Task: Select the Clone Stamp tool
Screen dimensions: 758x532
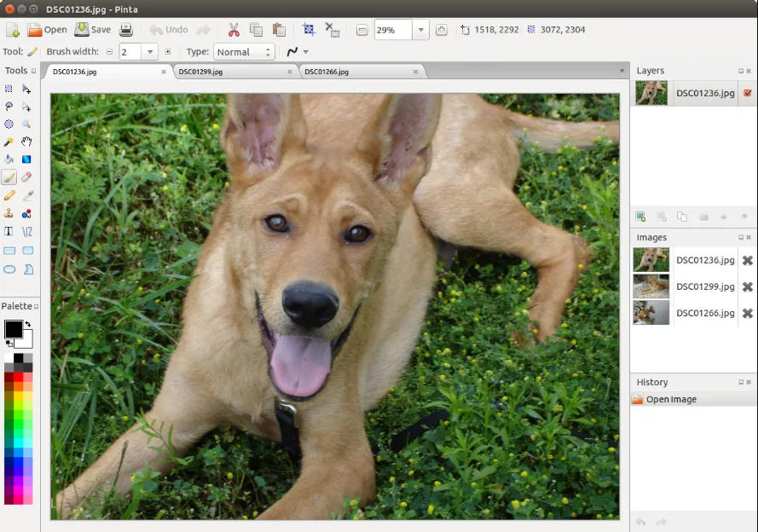Action: point(9,212)
